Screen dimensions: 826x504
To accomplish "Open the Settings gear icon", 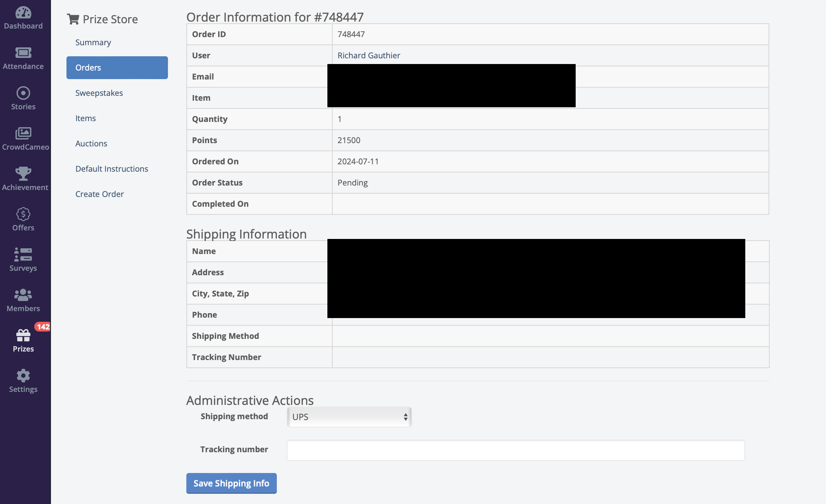I will 23,376.
